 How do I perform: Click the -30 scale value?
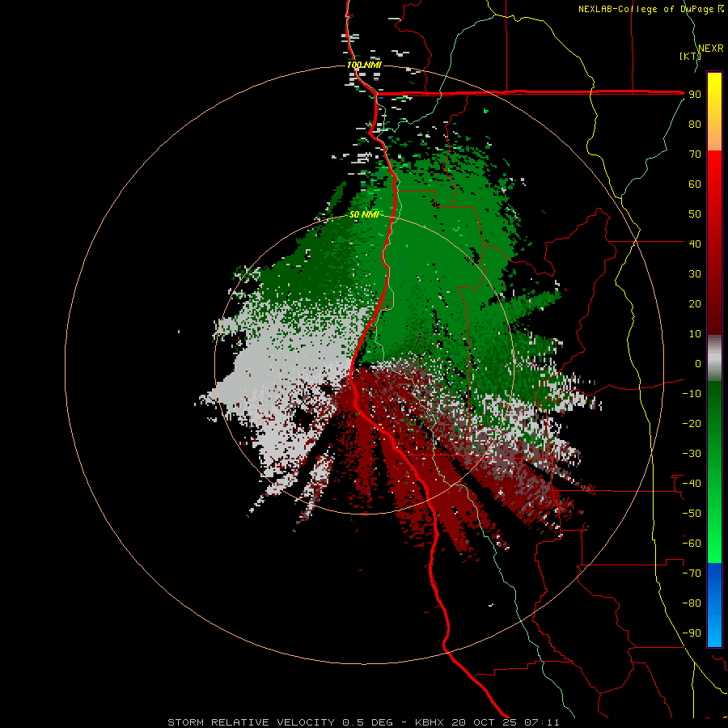coord(692,454)
